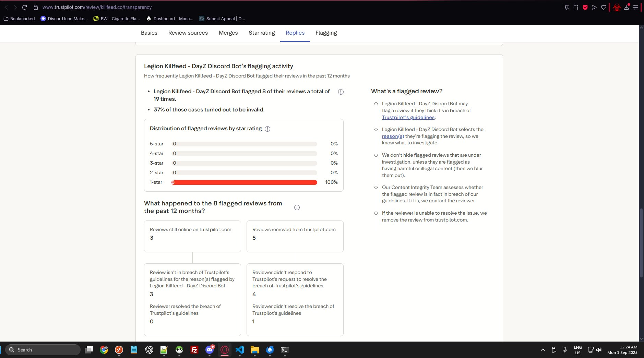644x358 pixels.
Task: Open the network tray icon
Action: click(x=591, y=350)
